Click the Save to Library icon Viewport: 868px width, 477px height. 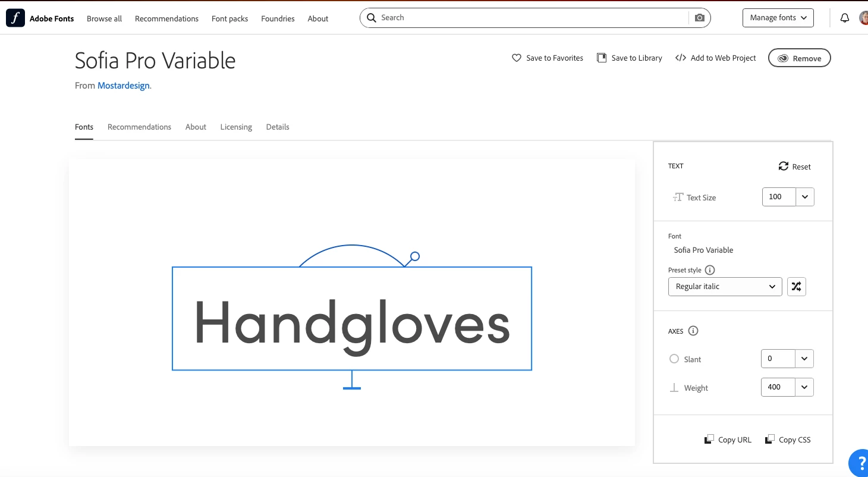point(602,58)
